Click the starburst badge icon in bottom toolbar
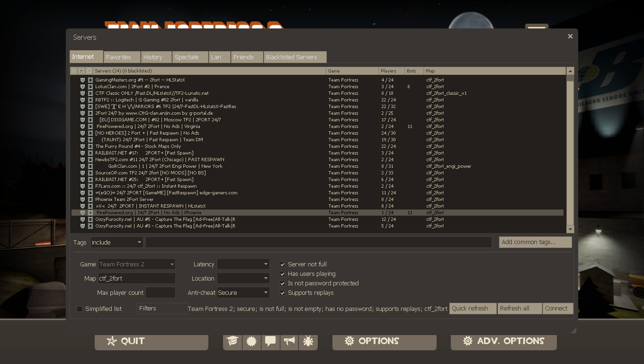Viewport: 644px width, 364px height. point(251,341)
